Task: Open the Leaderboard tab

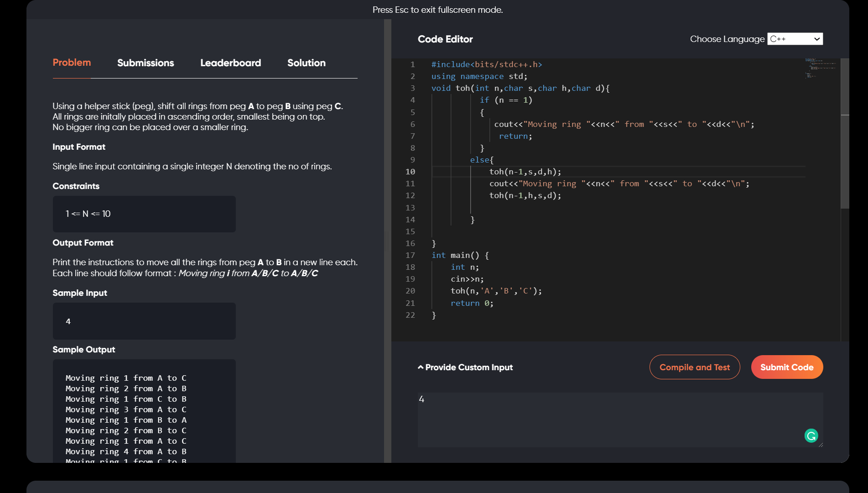Action: click(x=230, y=63)
